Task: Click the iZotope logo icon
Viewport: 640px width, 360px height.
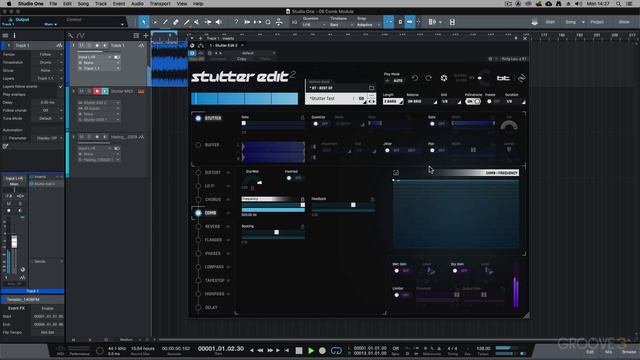Action: click(x=522, y=78)
